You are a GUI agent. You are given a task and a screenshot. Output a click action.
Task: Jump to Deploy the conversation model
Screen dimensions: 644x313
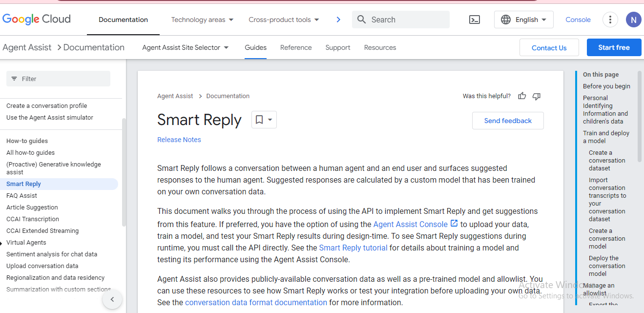coord(607,266)
